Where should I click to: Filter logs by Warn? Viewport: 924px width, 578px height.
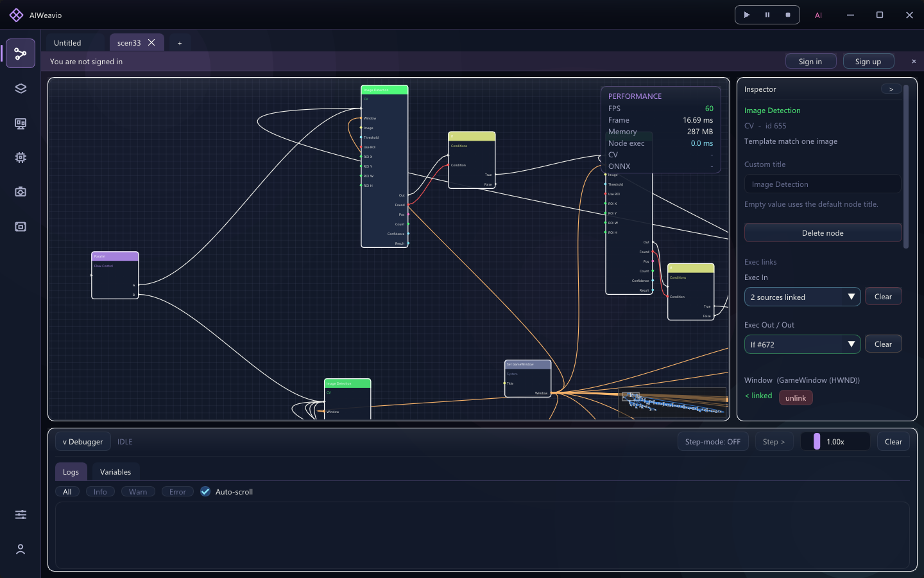pyautogui.click(x=138, y=492)
